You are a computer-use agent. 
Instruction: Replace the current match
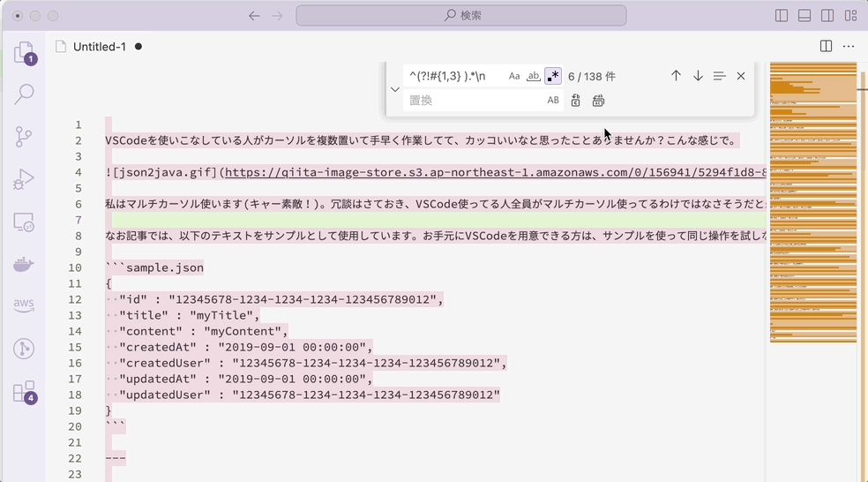[x=576, y=101]
